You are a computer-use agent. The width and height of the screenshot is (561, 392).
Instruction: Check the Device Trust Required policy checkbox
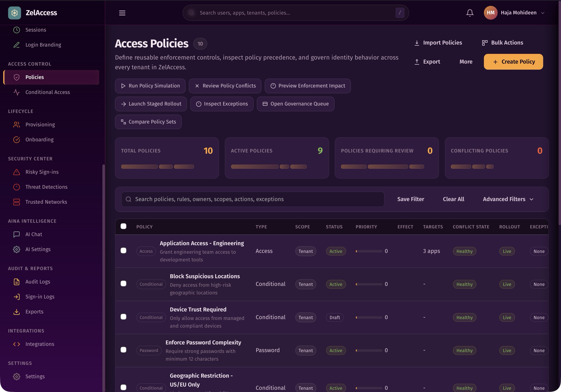coord(123,317)
